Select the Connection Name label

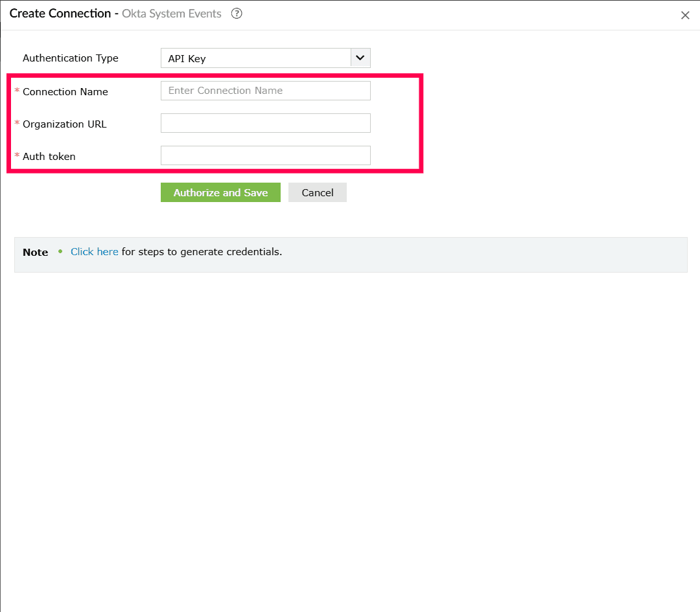[65, 91]
